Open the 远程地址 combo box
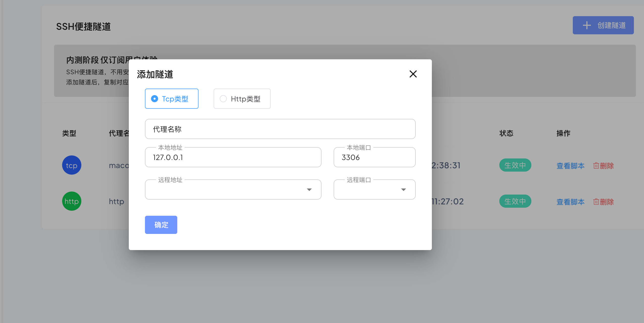644x323 pixels. tap(227, 190)
